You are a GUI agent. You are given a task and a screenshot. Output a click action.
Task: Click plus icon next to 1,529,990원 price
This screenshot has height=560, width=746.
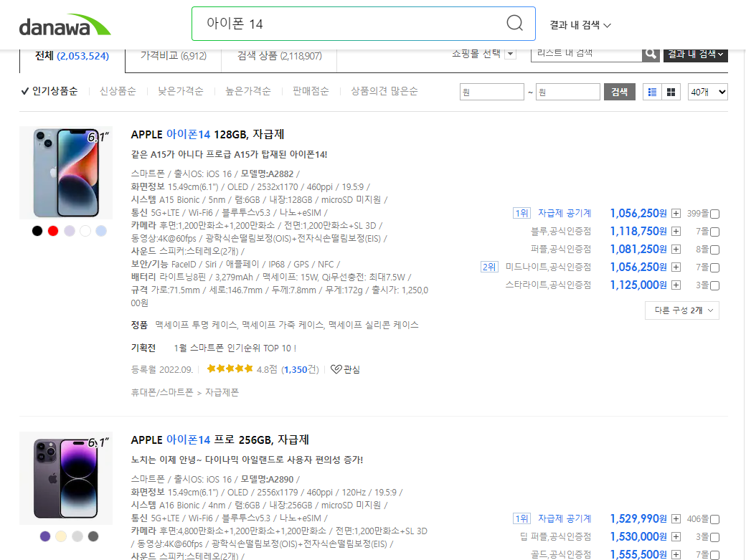(676, 518)
